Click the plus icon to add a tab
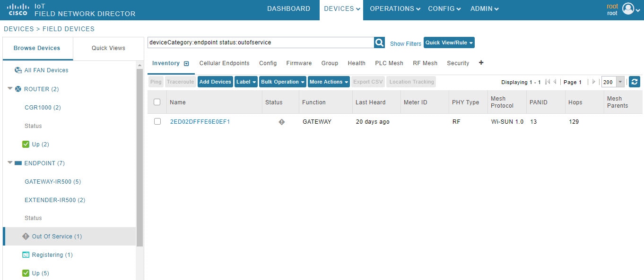 481,63
